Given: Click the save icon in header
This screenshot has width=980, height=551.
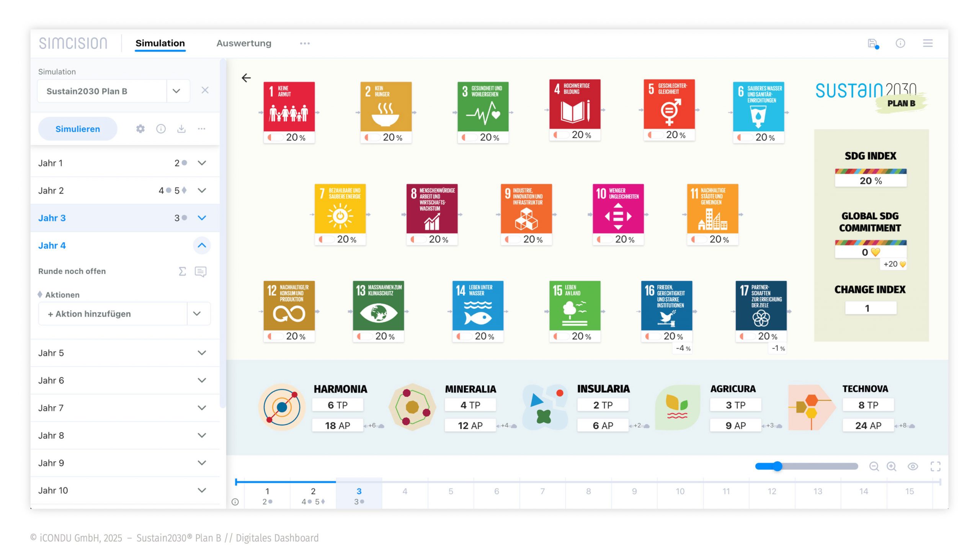Looking at the screenshot, I should 872,44.
